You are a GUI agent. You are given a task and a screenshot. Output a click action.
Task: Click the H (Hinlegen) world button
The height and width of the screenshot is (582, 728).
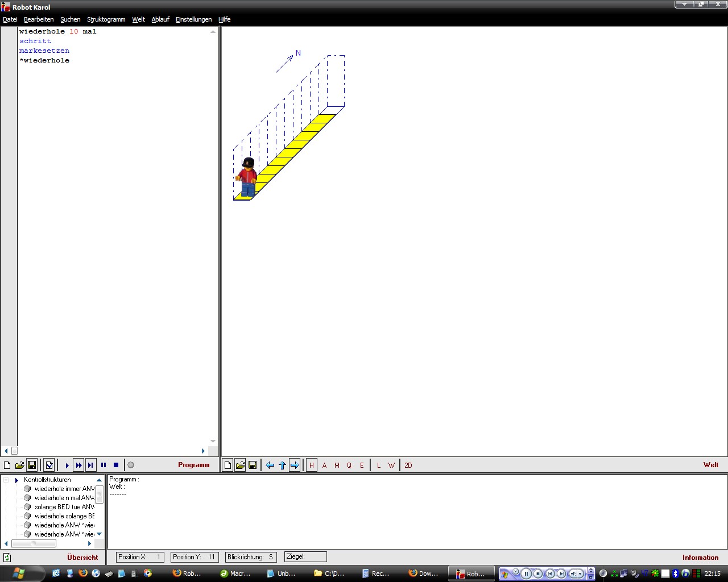(x=312, y=465)
